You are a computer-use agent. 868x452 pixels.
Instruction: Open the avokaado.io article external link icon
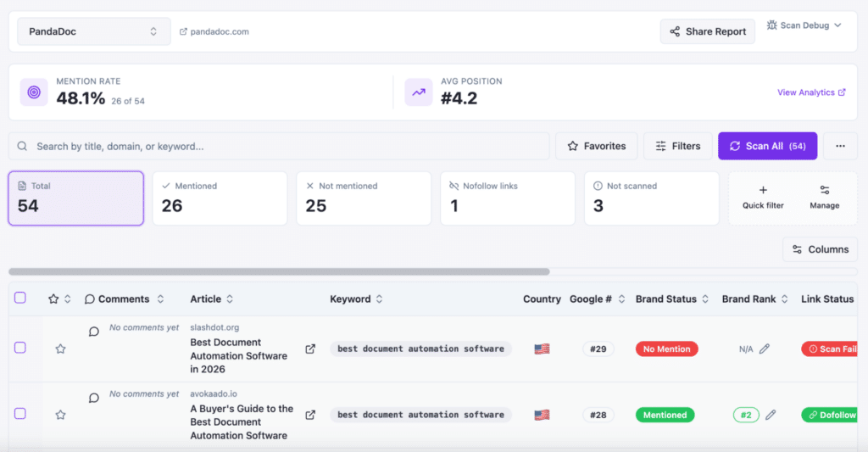310,415
